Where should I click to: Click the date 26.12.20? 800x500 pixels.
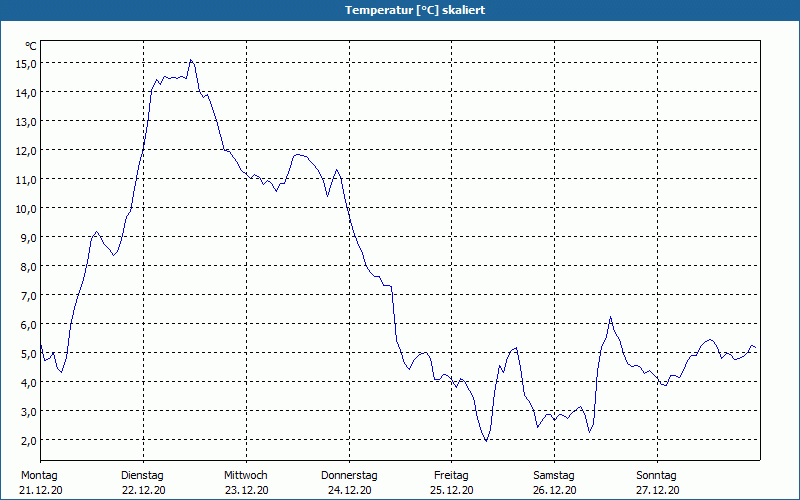coord(555,490)
